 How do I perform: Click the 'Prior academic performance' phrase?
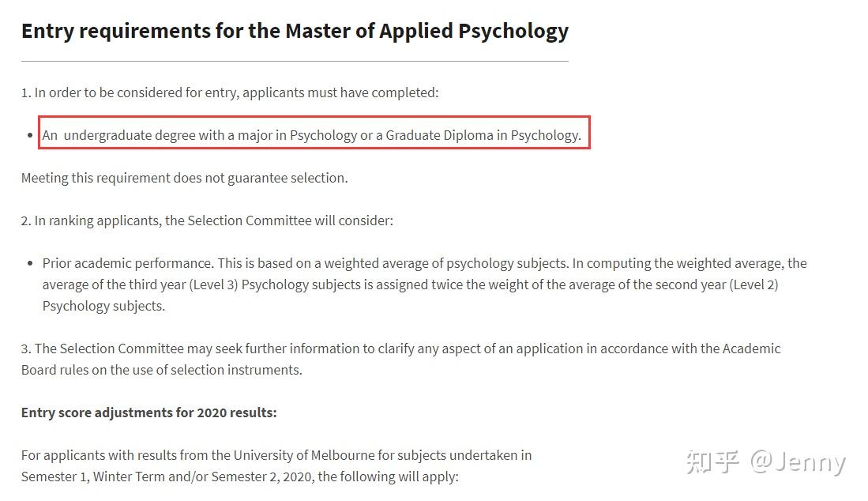pos(127,263)
